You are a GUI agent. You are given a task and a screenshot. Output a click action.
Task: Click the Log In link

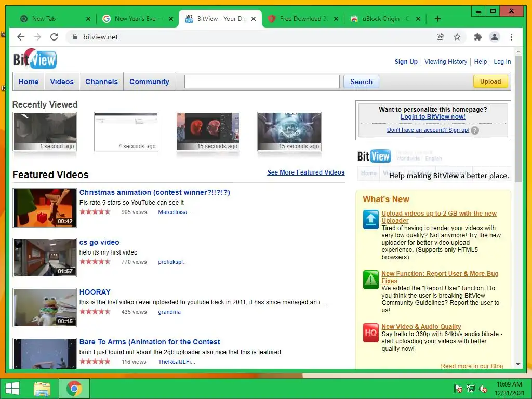pyautogui.click(x=502, y=62)
